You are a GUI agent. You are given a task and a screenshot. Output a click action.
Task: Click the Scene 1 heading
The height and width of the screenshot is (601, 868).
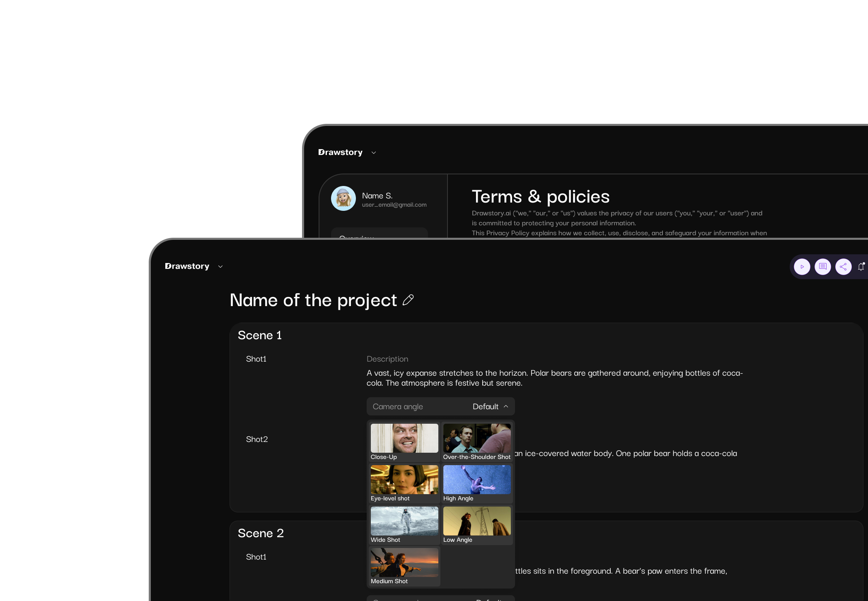coord(260,335)
